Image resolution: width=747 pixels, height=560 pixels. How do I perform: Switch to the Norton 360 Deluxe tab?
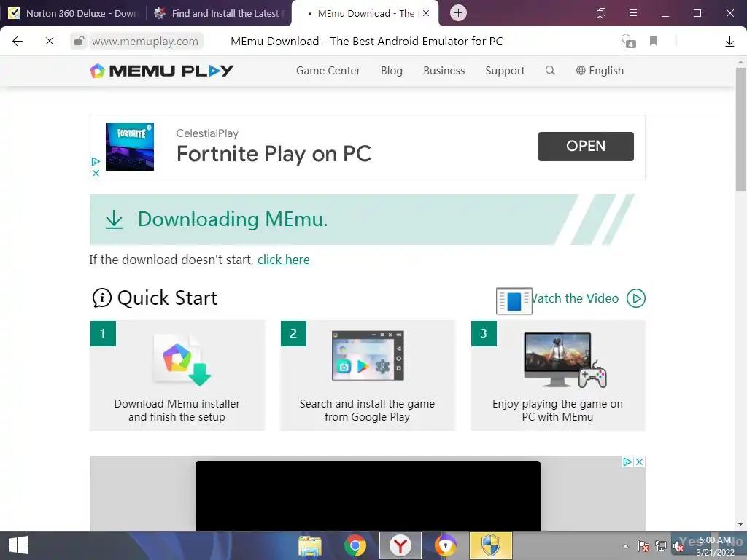point(73,13)
